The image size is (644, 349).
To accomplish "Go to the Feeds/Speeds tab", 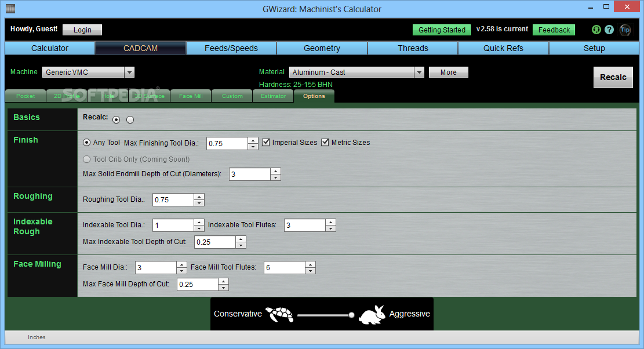I will (231, 48).
